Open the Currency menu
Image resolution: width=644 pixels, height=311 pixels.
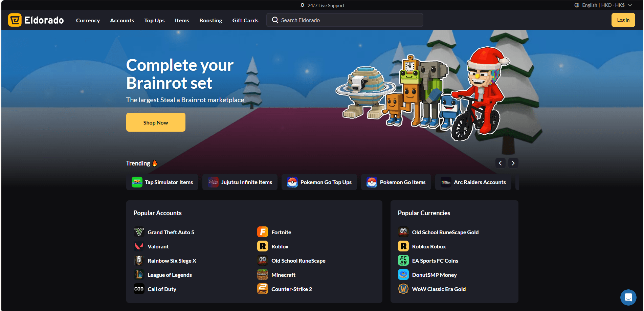tap(88, 21)
